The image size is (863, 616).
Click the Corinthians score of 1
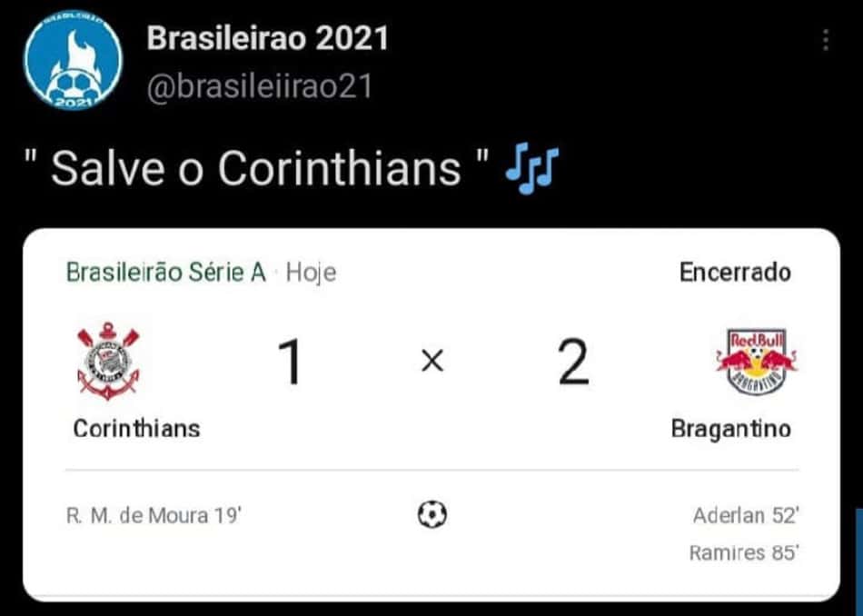290,362
